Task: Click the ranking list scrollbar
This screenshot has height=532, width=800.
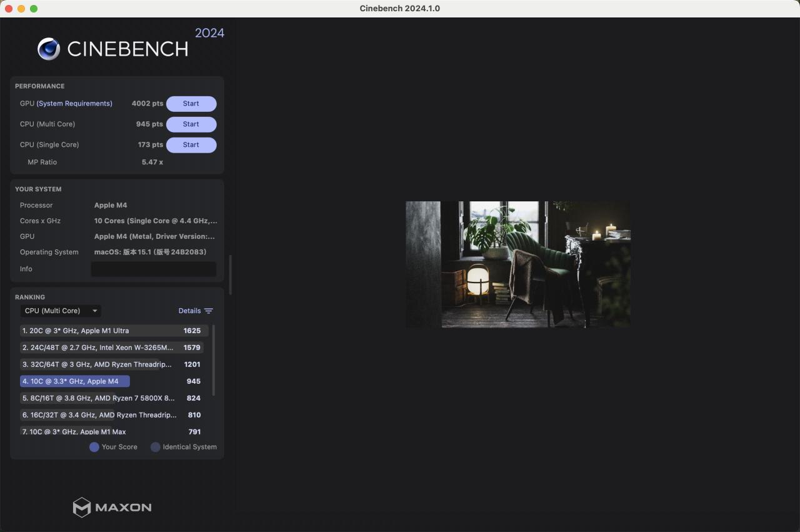Action: pos(214,360)
